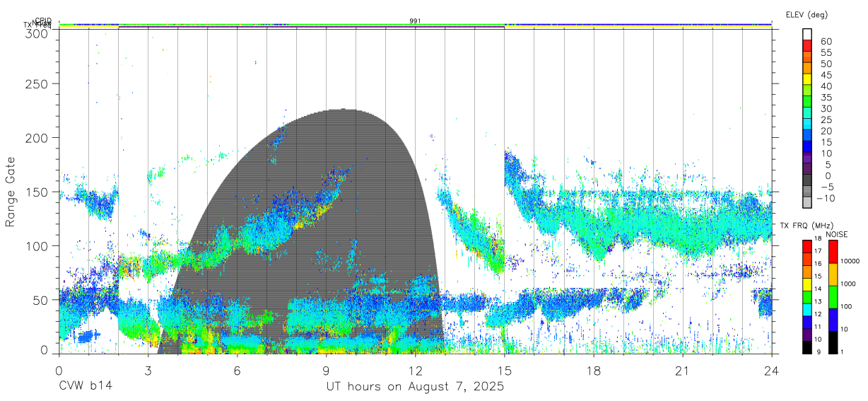Click the 18 tick on UT hours axis
This screenshot has width=868, height=401.
pos(594,371)
